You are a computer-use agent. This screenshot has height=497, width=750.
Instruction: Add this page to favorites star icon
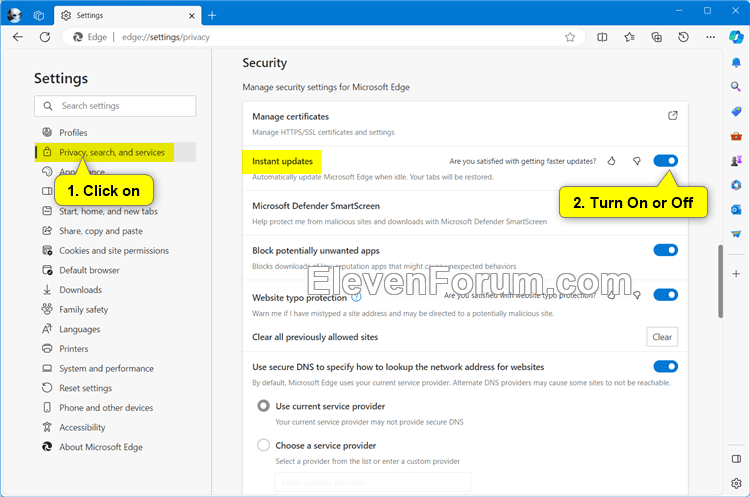click(x=570, y=37)
